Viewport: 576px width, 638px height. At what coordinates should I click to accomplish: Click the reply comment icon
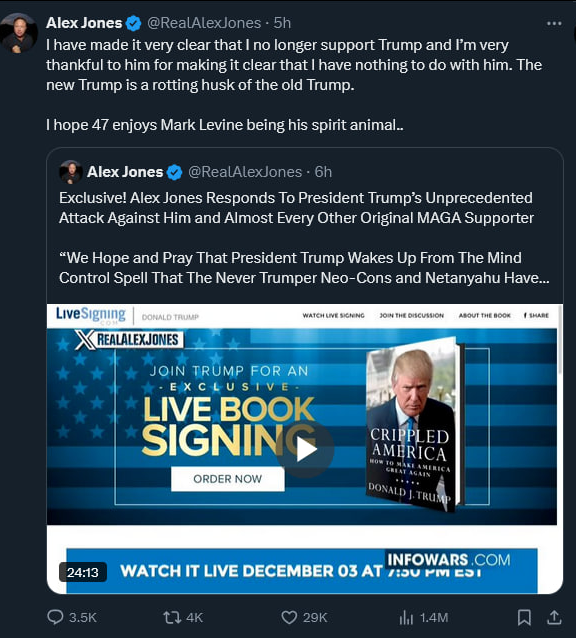click(55, 617)
